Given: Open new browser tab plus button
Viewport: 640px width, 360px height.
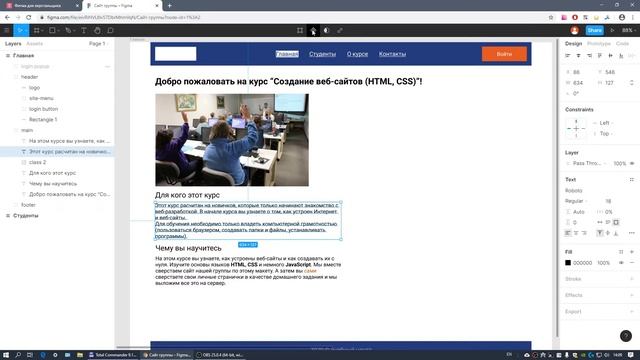Looking at the screenshot, I should pos(169,6).
